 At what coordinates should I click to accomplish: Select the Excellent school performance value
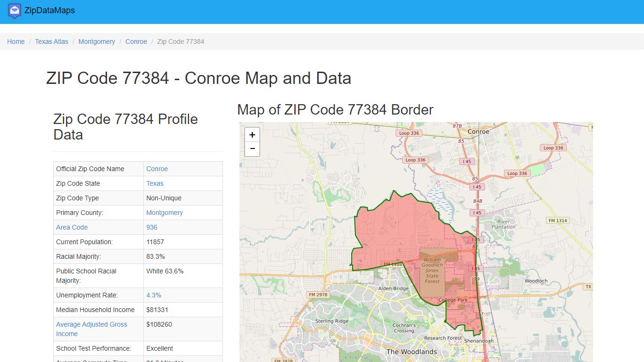pos(159,348)
